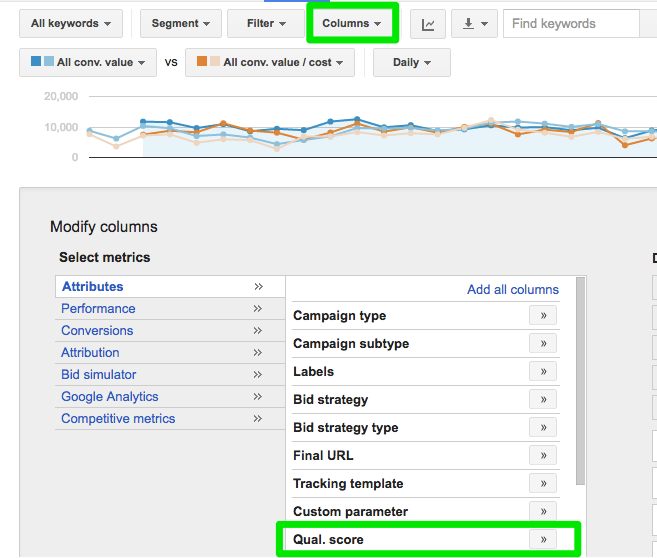Select the Performance metrics category
This screenshot has height=558, width=657.
tap(98, 309)
